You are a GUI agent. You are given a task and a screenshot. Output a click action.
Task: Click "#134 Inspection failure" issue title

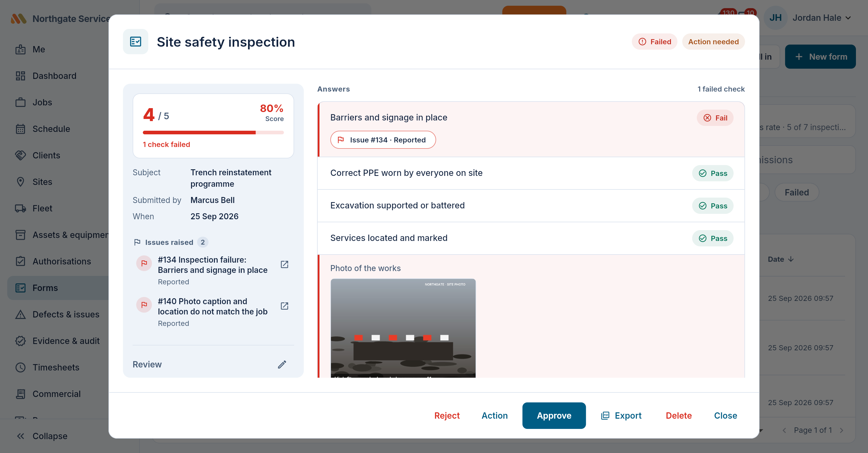coord(212,265)
